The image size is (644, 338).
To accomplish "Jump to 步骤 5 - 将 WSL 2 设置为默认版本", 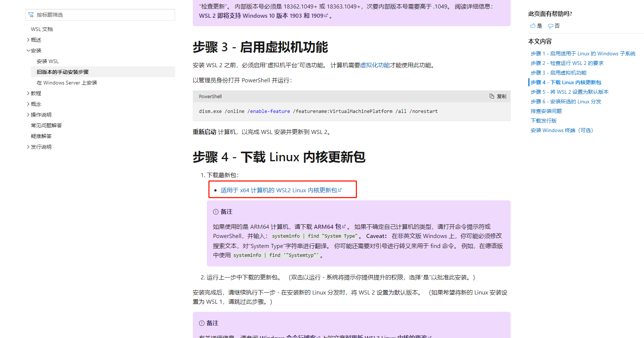I will tap(570, 92).
